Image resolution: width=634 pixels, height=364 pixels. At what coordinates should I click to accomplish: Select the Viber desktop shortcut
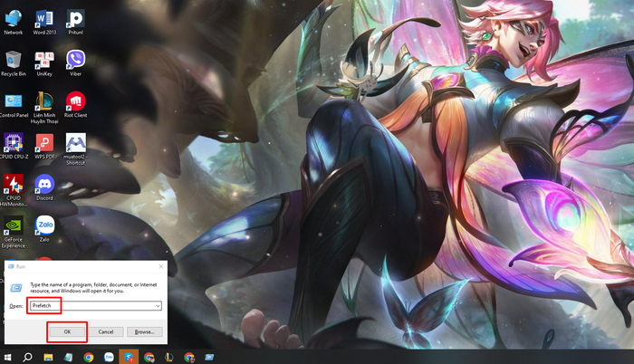[x=75, y=63]
